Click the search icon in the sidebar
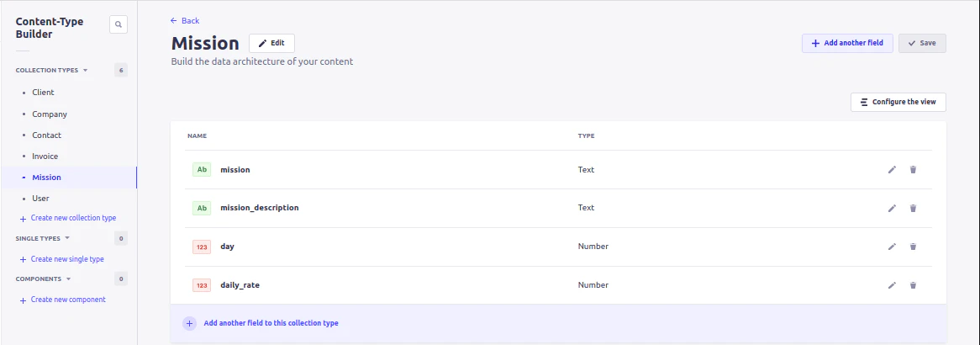The height and width of the screenshot is (345, 980). pyautogui.click(x=119, y=25)
